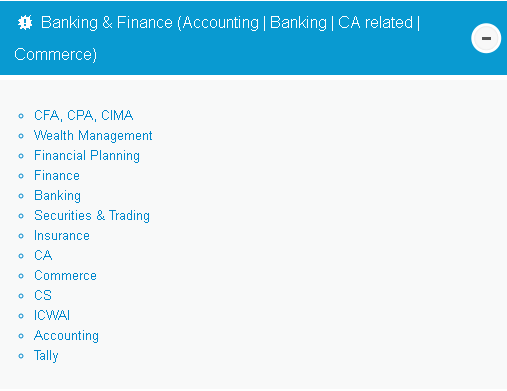Collapse the Banking & Finance section with minus button
The width and height of the screenshot is (507, 391).
(486, 38)
